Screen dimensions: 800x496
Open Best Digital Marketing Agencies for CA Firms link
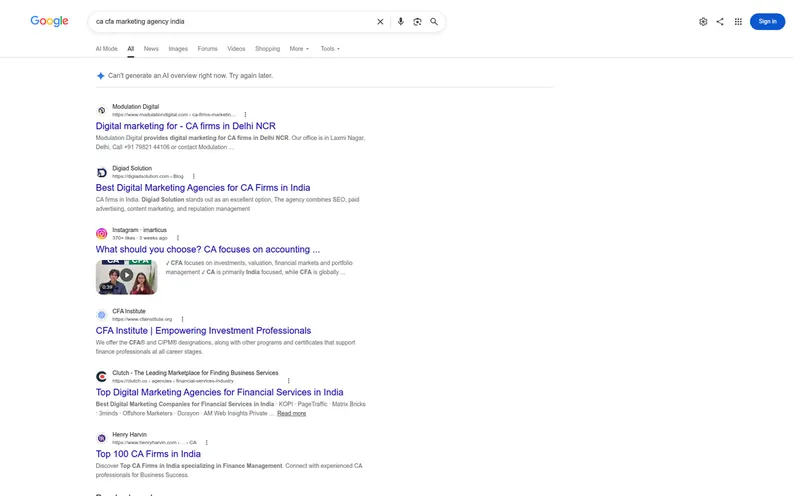(203, 188)
